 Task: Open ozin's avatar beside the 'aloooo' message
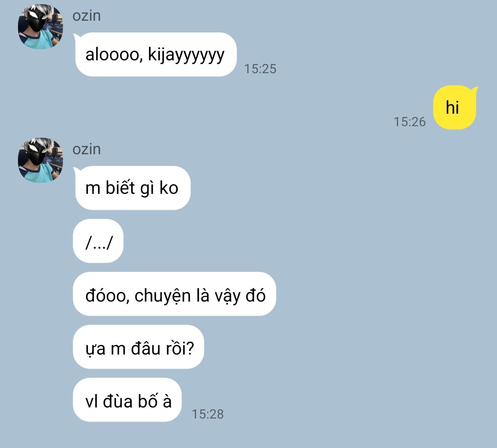click(x=40, y=27)
